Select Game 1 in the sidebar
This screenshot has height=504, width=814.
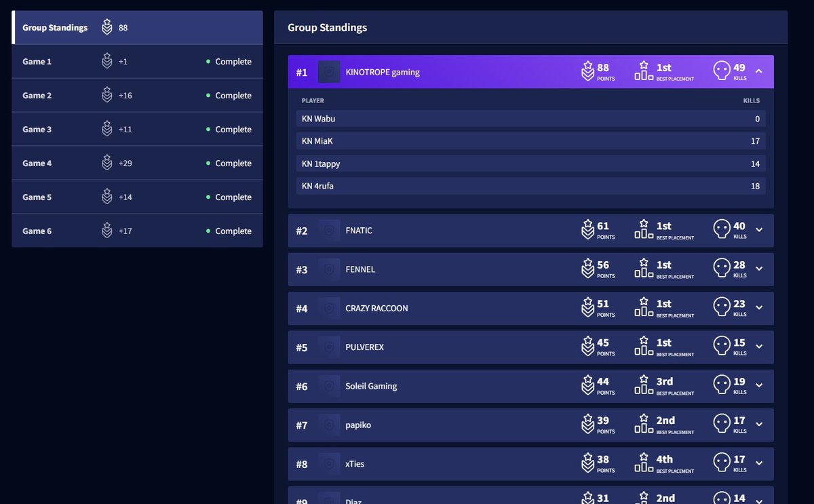138,62
